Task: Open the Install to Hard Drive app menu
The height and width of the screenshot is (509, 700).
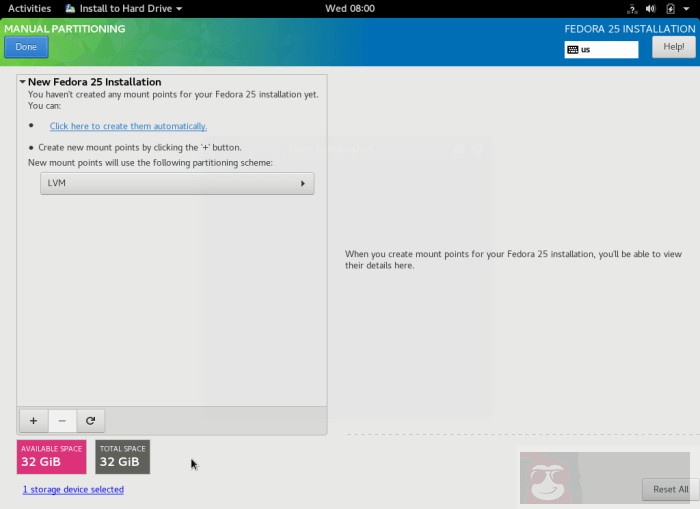Action: point(124,8)
